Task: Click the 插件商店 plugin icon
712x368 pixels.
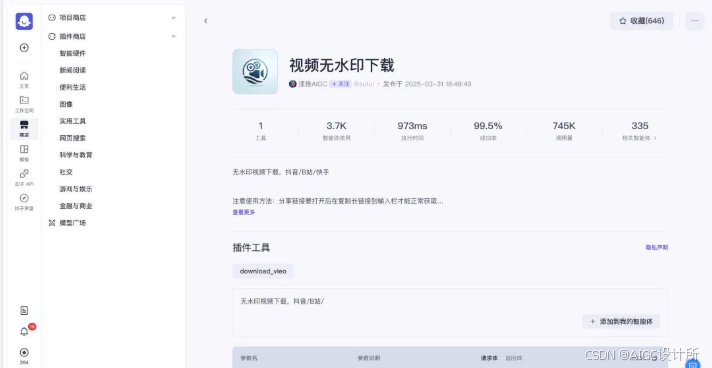Action: click(x=52, y=36)
